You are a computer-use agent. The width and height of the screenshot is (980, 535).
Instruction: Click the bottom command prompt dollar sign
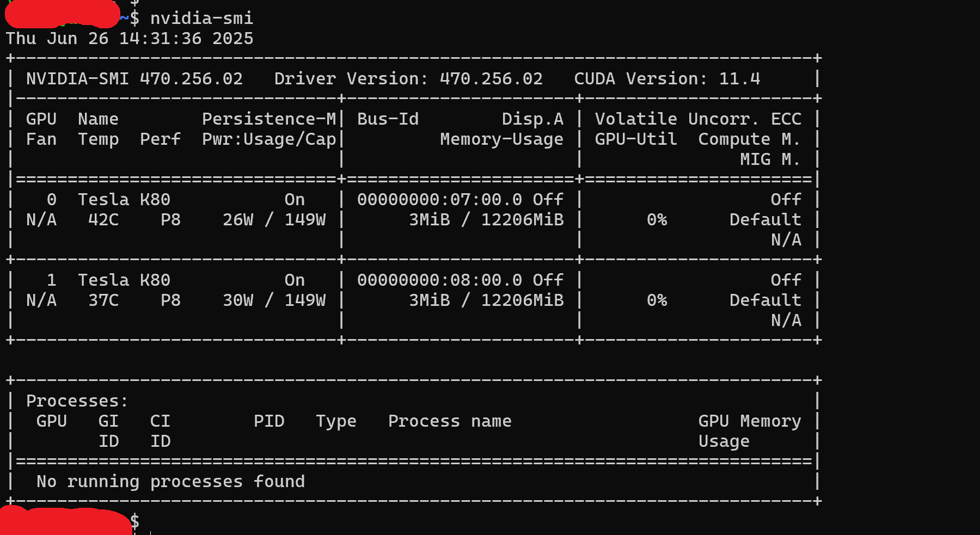pyautogui.click(x=135, y=521)
